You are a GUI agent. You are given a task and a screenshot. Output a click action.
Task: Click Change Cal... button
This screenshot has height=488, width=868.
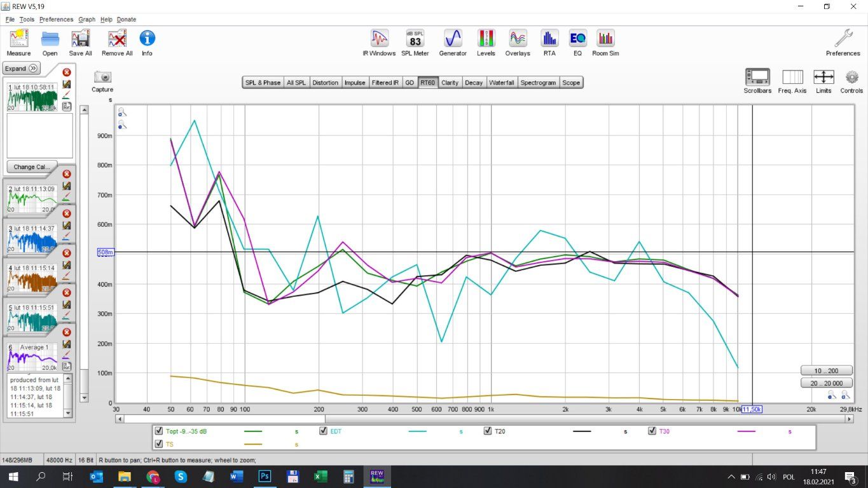[x=32, y=166]
